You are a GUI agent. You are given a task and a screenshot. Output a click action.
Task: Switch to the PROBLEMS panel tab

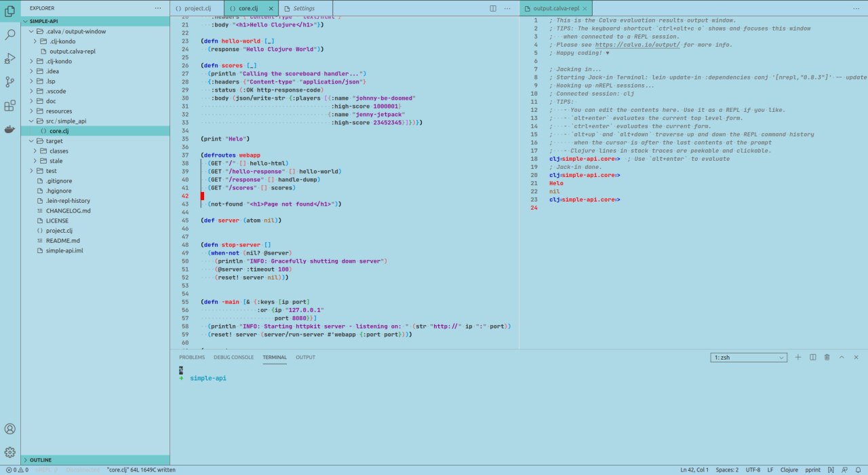coord(192,357)
